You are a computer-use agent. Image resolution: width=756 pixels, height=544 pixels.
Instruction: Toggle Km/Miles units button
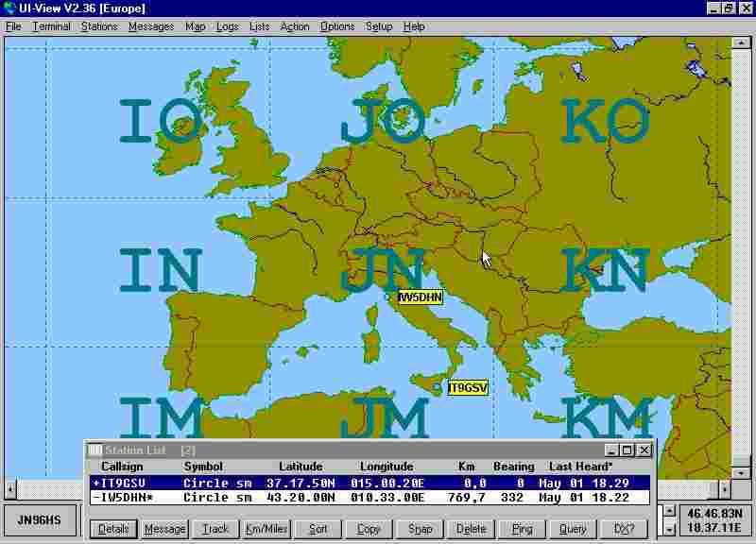(266, 529)
